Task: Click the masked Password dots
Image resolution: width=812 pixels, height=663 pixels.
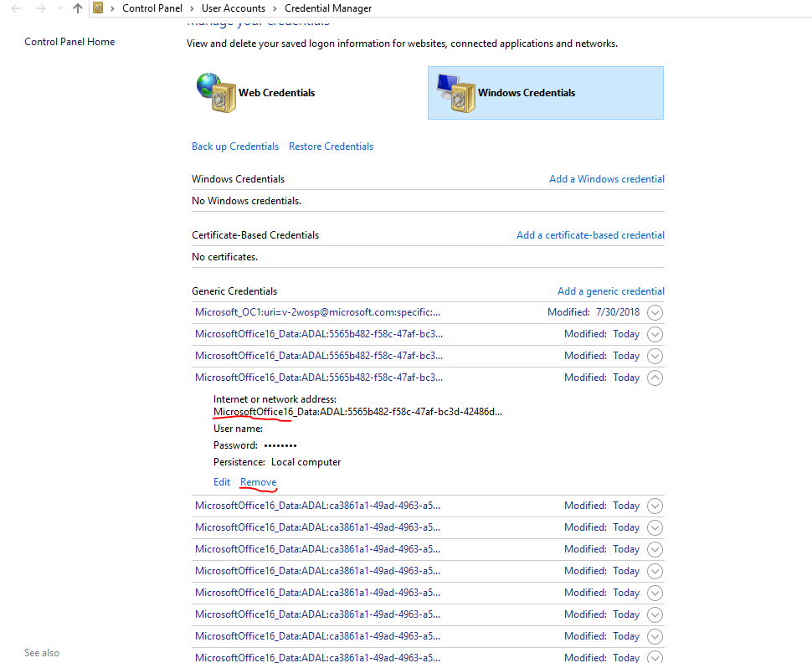Action: (280, 445)
